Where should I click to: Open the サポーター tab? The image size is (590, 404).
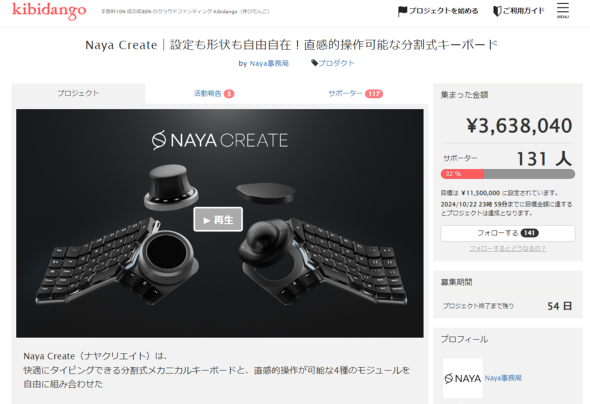[x=355, y=93]
